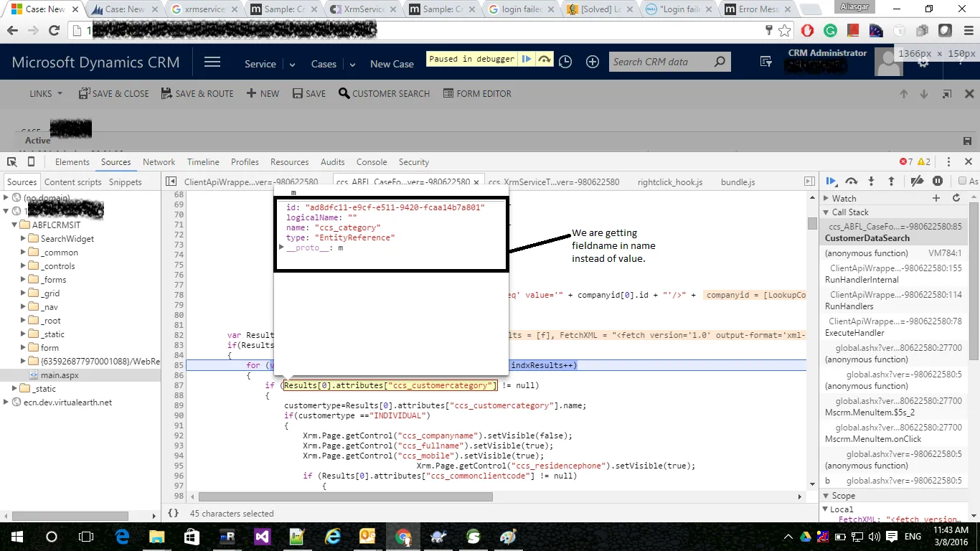Click the SAVE command button
Screen dimensions: 980x551
coord(309,93)
